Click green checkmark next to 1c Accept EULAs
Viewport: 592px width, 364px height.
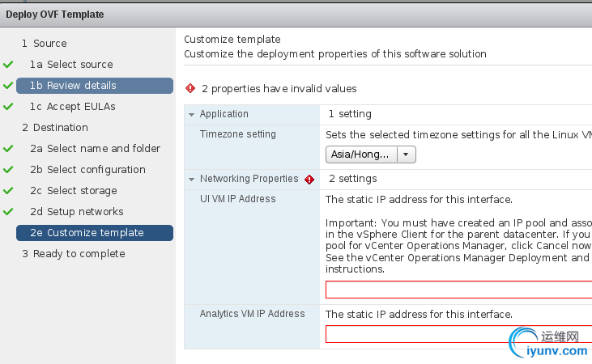pos(8,107)
